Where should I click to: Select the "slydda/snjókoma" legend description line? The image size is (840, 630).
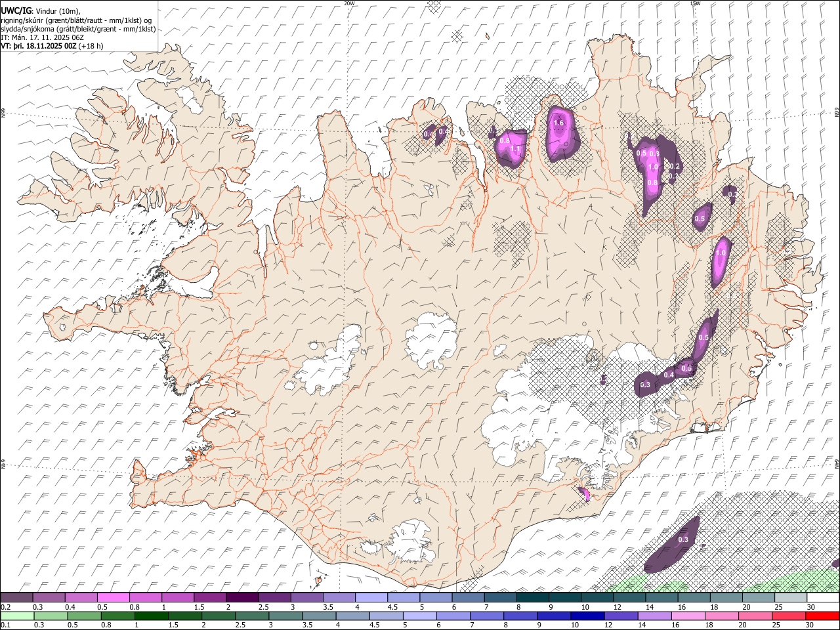tap(79, 29)
